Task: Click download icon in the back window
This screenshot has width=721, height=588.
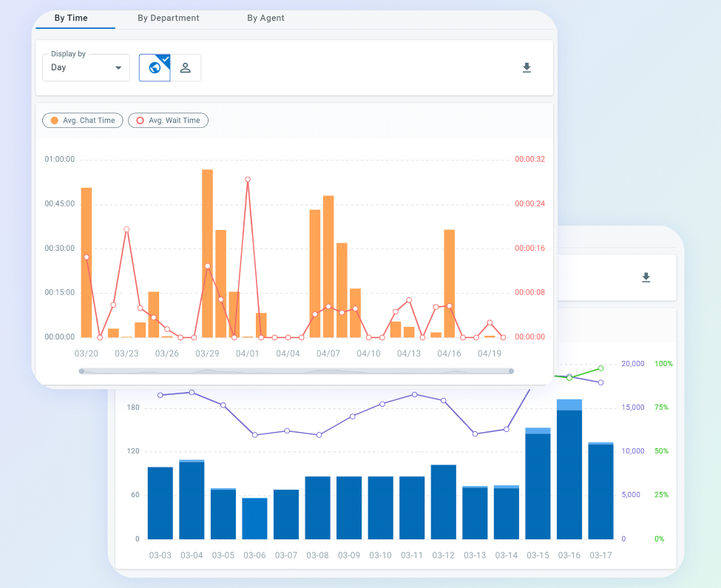Action: [x=646, y=277]
